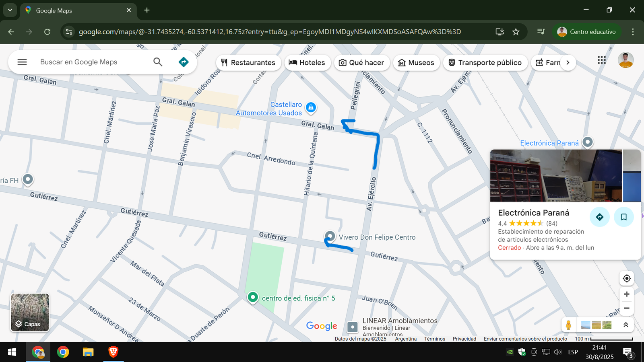Screen dimensions: 644x362
Task: Open the Windows Start menu
Action: (x=12, y=352)
